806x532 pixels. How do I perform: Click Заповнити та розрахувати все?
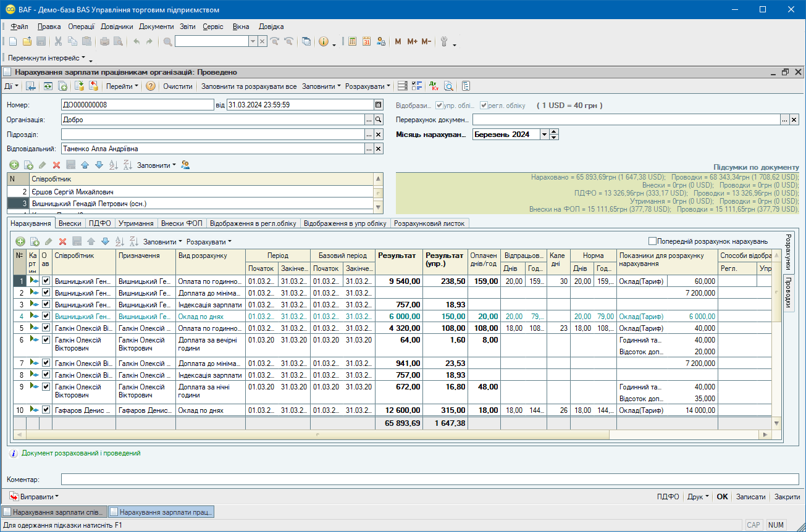click(x=249, y=86)
